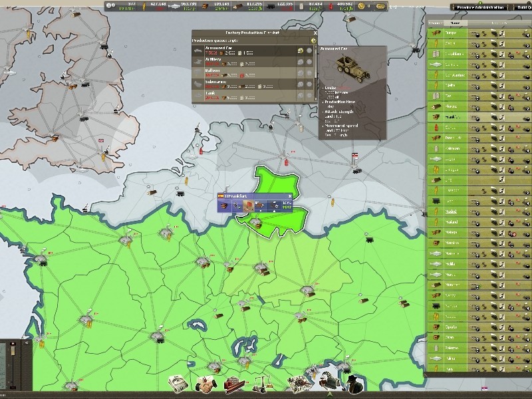
Task: Click the Palma province name
Action: click(452, 359)
